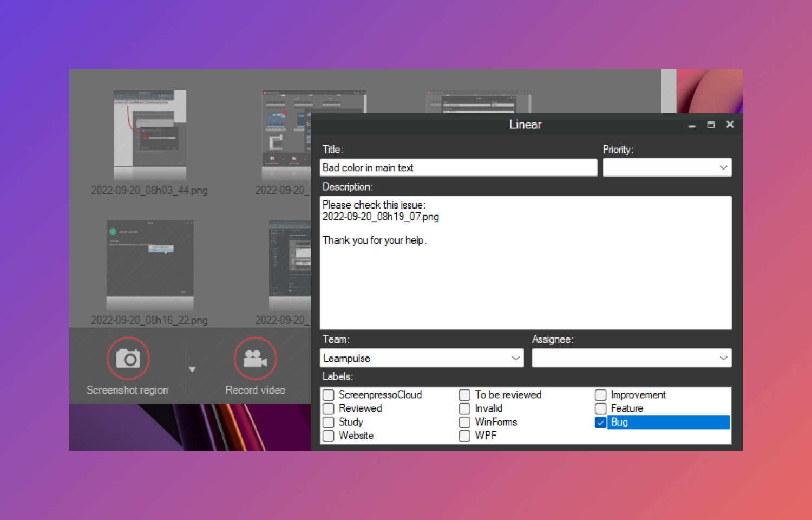Tick the Website label checkbox
The width and height of the screenshot is (812, 520).
pyautogui.click(x=328, y=435)
